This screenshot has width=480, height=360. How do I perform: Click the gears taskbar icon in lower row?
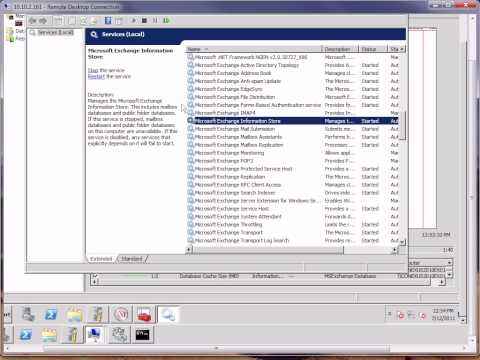(119, 335)
